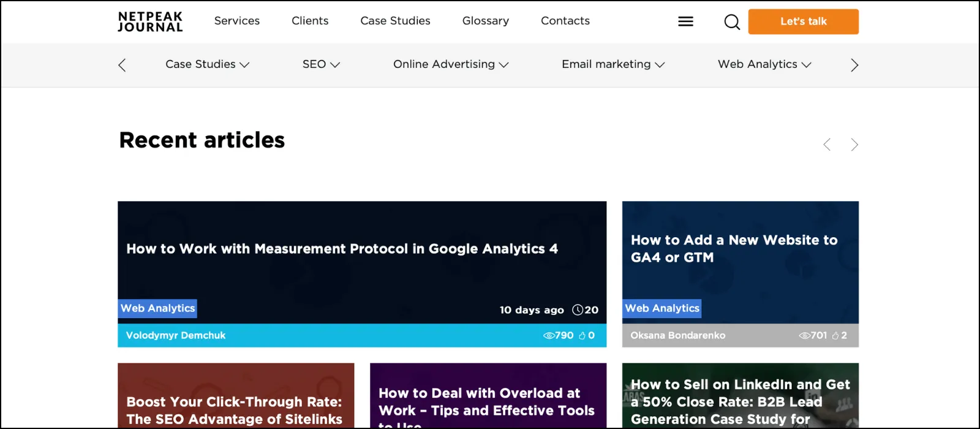Open Contacts in the top menu
Image resolution: width=980 pixels, height=429 pixels.
(x=565, y=21)
